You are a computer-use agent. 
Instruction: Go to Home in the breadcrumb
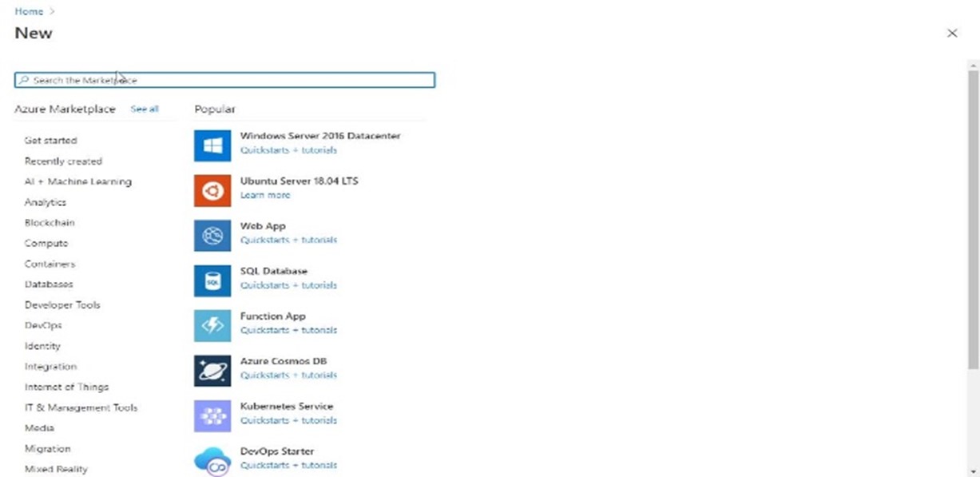point(28,12)
